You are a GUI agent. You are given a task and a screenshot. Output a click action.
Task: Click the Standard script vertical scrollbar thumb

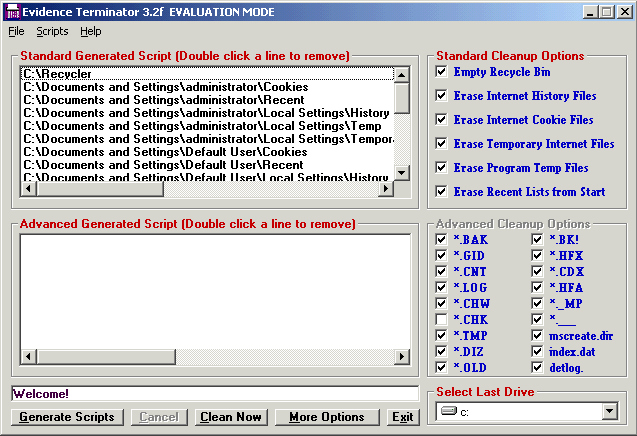point(401,98)
